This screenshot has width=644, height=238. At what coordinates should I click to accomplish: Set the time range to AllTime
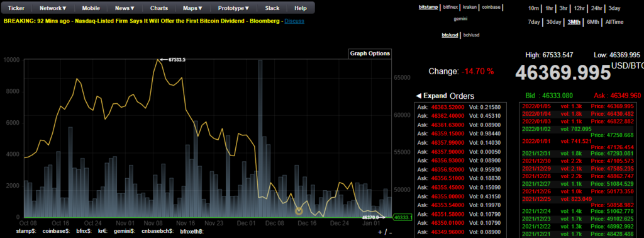[x=614, y=22]
